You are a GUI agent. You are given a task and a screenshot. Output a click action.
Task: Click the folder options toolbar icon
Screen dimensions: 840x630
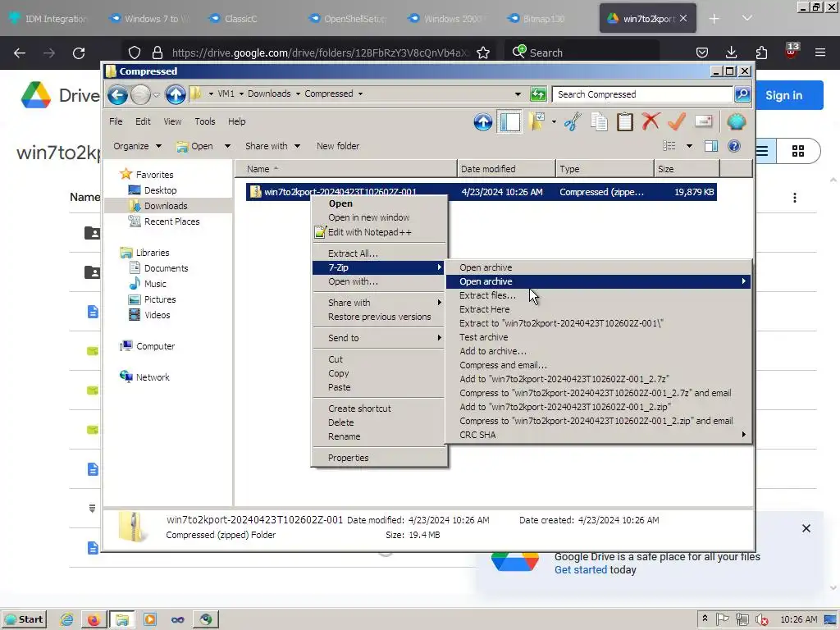tap(536, 122)
